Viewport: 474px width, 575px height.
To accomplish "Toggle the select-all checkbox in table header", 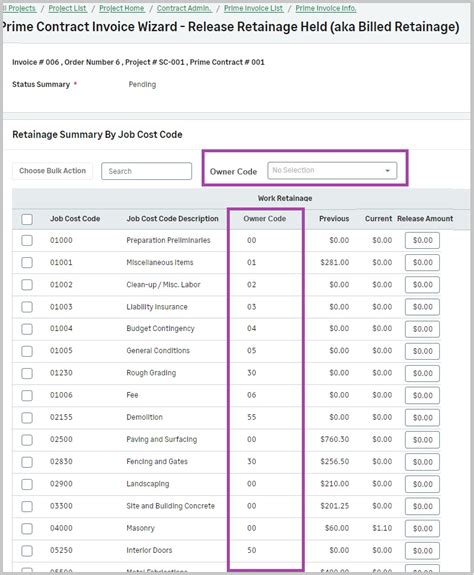I will 27,219.
